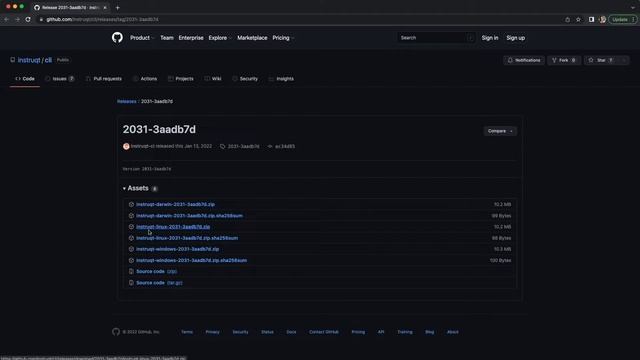Image resolution: width=640 pixels, height=360 pixels.
Task: Click Sign up
Action: click(x=516, y=38)
